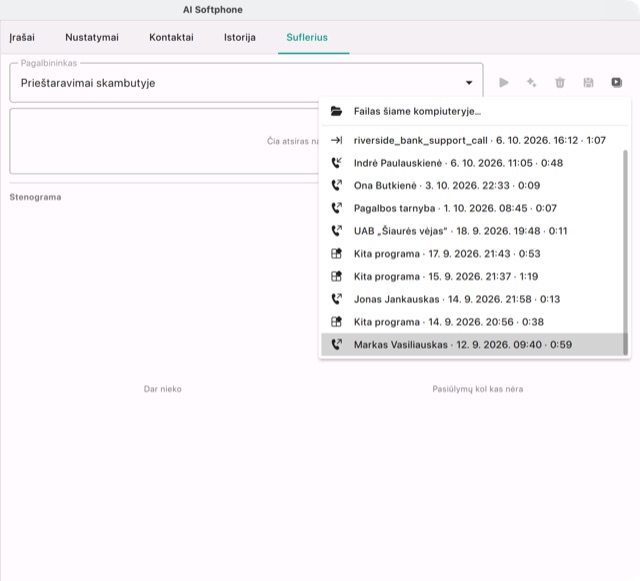Click the import arrow icon beside riverside_bank_support_call
This screenshot has width=640, height=581.
tap(336, 140)
